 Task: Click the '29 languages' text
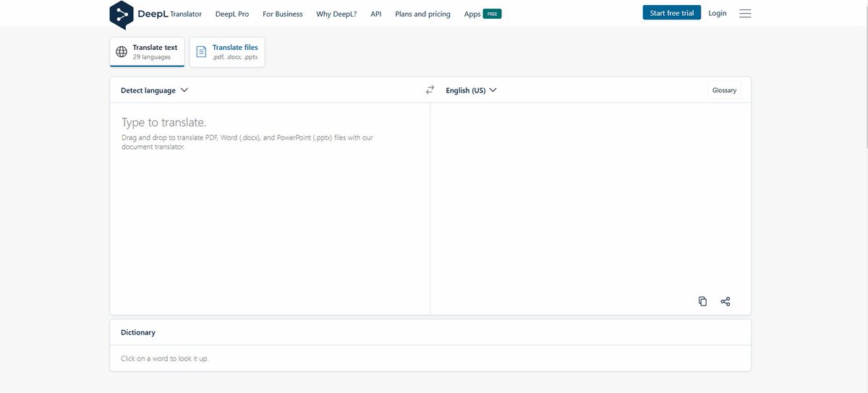coord(152,56)
